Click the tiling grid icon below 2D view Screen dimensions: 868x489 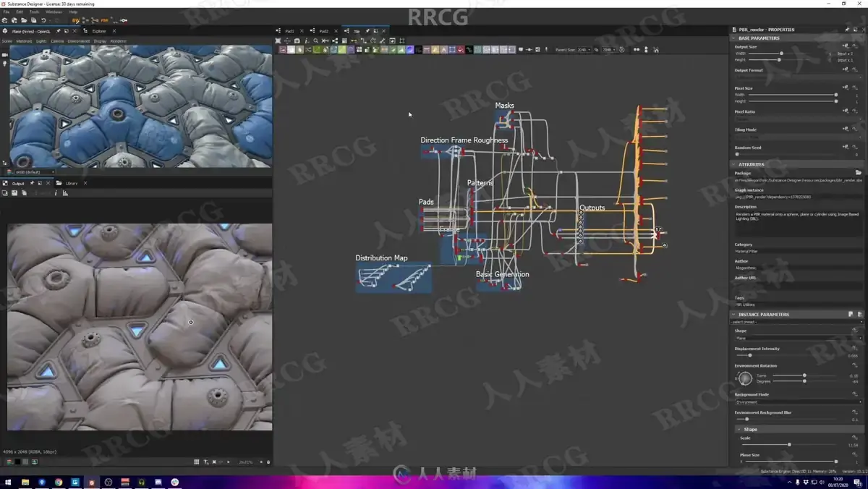(197, 462)
